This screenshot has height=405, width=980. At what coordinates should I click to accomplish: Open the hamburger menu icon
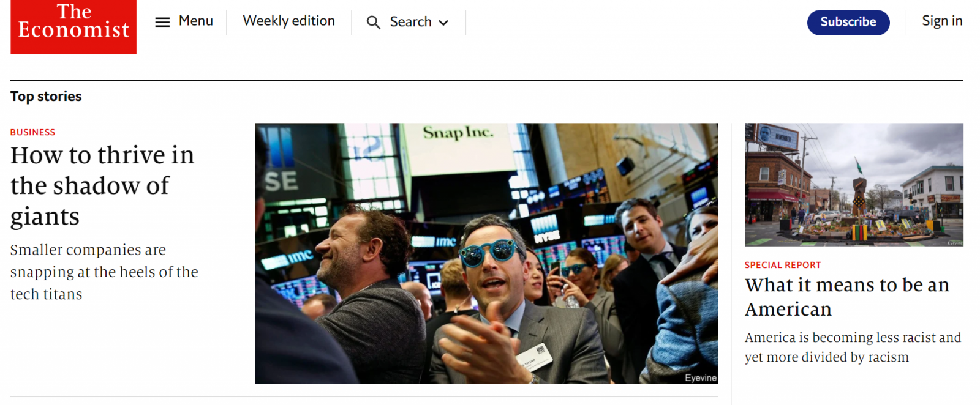coord(162,22)
